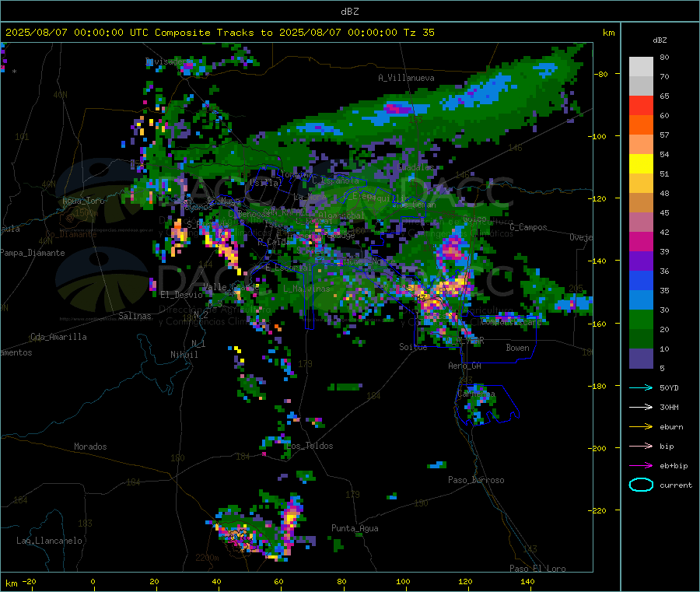Click the 'El_Desvio' place label
Viewport: 700px width, 592px height.
pos(181,295)
